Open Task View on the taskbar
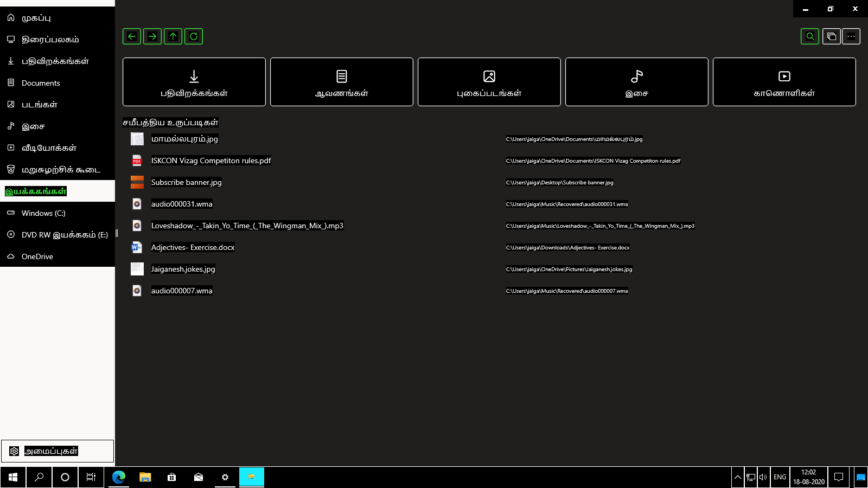Image resolution: width=868 pixels, height=488 pixels. [91, 477]
